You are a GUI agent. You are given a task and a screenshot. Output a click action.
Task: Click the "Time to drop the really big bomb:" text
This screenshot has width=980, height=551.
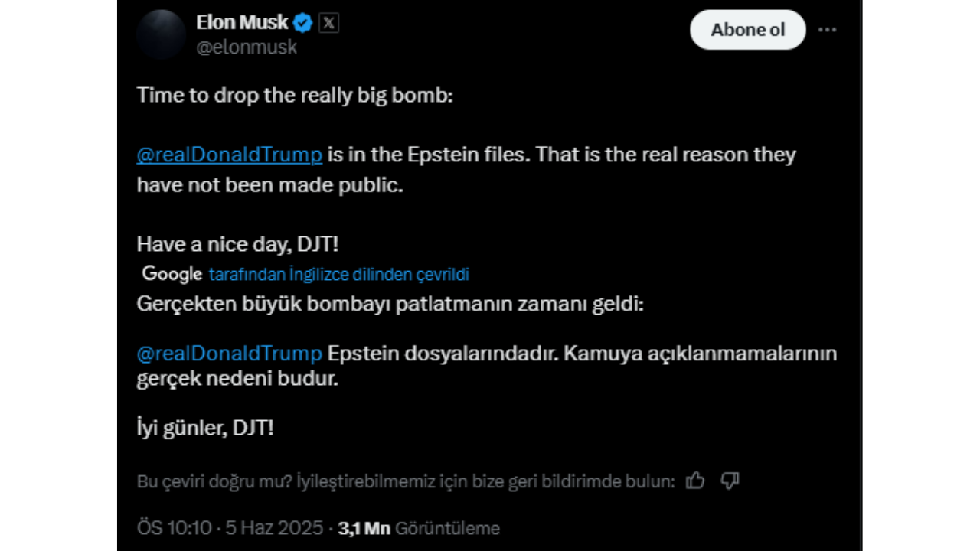pos(296,96)
